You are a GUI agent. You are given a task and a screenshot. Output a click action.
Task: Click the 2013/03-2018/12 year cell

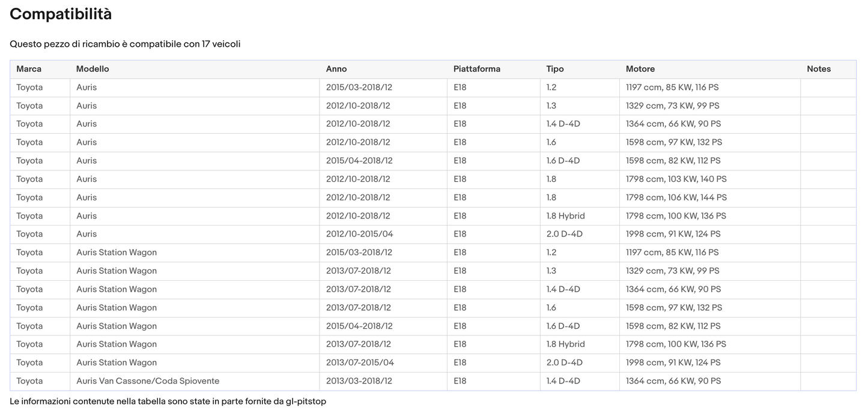(x=359, y=381)
